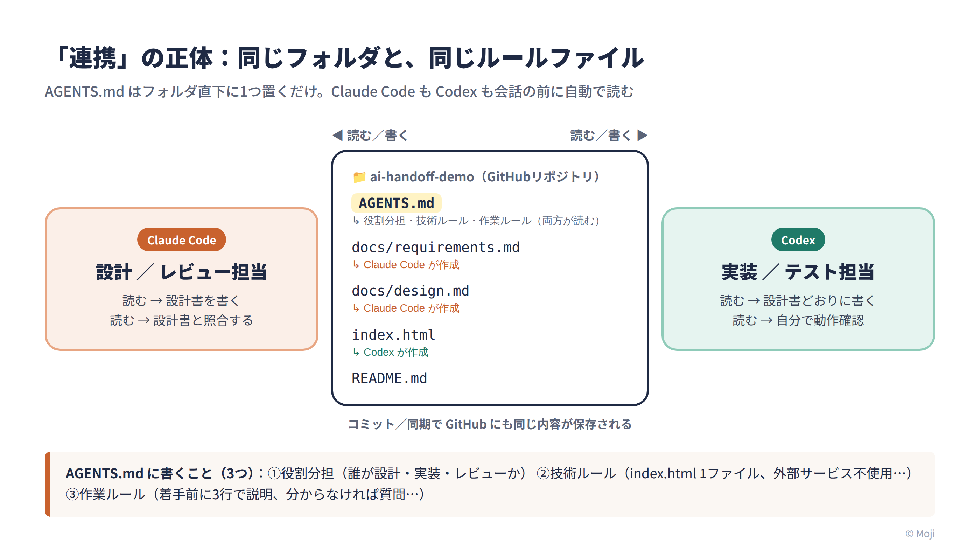Viewport: 980px width, 556px height.
Task: Click 'Claude Code が作成' under docs/requirements.md
Action: (411, 265)
